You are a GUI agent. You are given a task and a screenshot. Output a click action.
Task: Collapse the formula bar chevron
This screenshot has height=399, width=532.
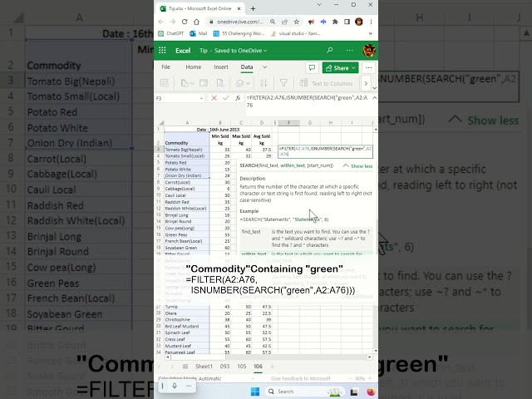[374, 98]
